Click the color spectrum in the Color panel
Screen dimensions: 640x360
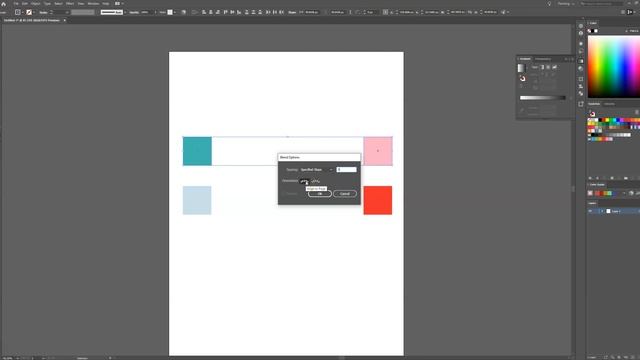[613, 67]
